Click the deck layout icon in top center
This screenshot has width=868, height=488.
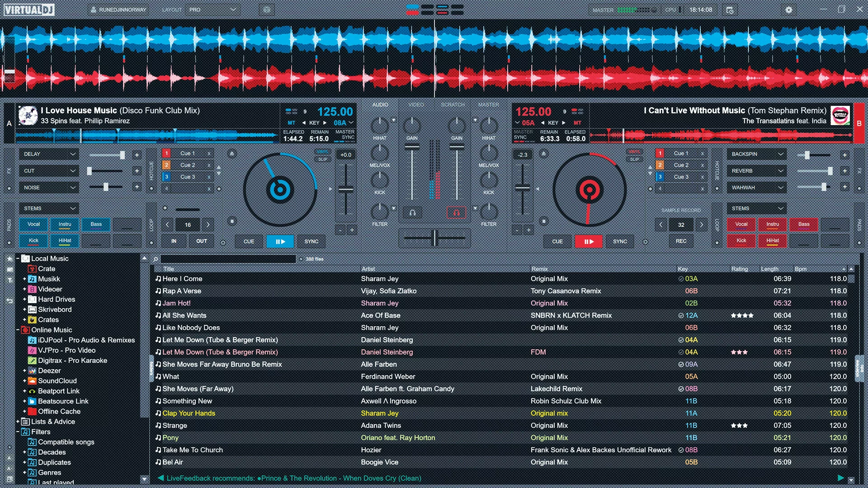434,9
